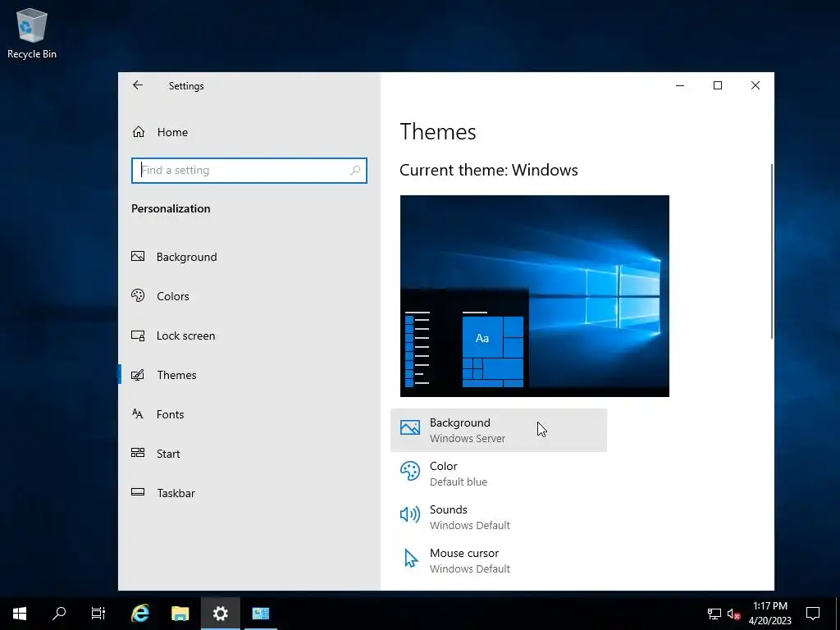Viewport: 840px width, 630px height.
Task: Click the Current theme: Windows text
Action: point(489,170)
